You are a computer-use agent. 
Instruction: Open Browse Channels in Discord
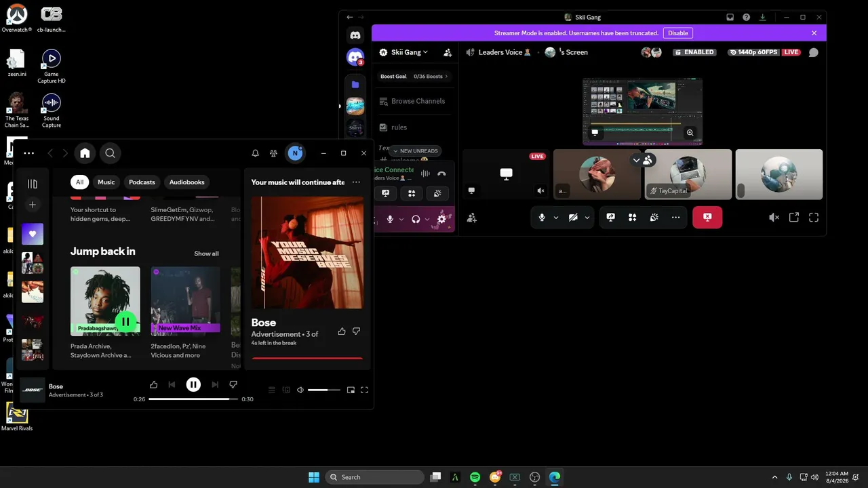[x=412, y=101]
